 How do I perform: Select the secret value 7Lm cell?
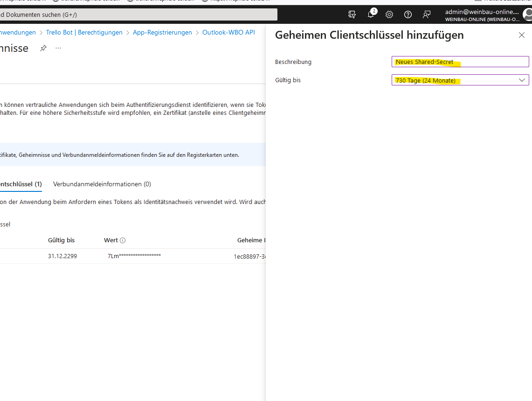point(134,256)
